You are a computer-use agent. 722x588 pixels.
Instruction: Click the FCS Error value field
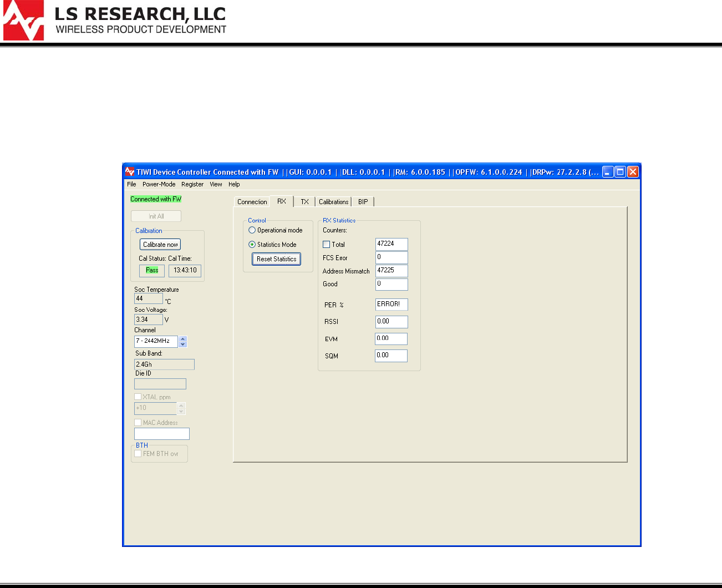(391, 257)
